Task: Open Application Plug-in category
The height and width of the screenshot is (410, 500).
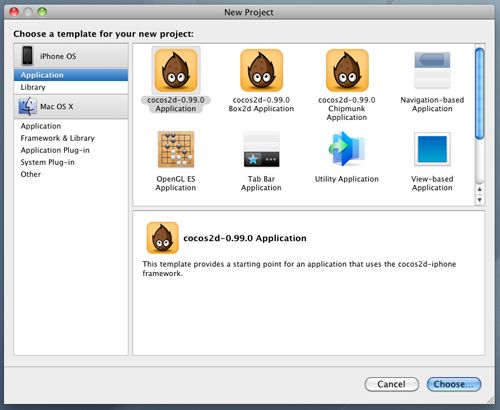Action: click(x=71, y=150)
